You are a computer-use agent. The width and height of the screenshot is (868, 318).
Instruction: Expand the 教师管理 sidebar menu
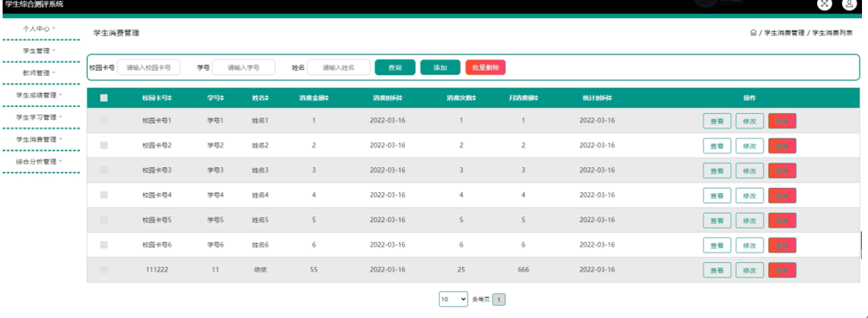pos(40,72)
